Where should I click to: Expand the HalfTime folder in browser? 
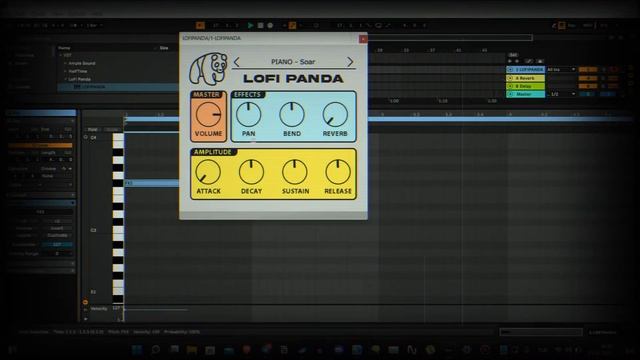66,71
